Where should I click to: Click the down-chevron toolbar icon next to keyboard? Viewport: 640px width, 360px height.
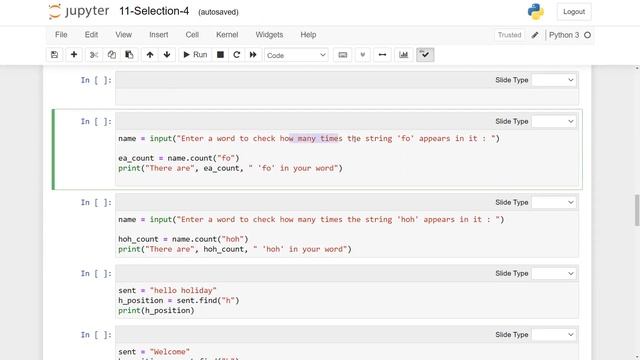[362, 55]
